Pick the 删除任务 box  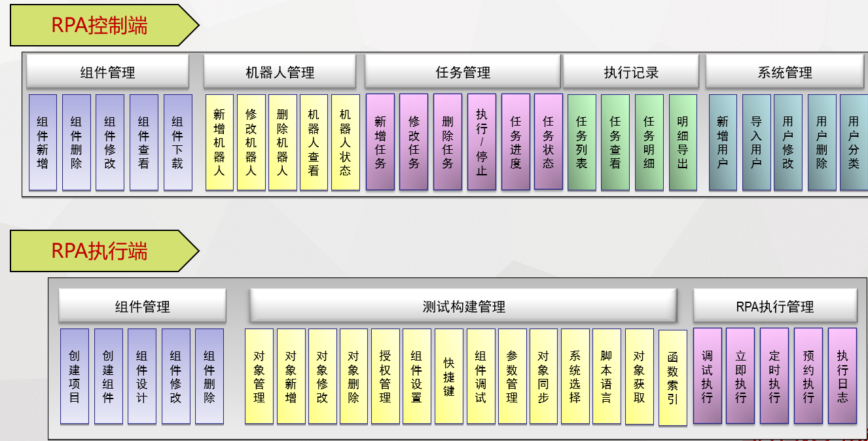pyautogui.click(x=448, y=142)
